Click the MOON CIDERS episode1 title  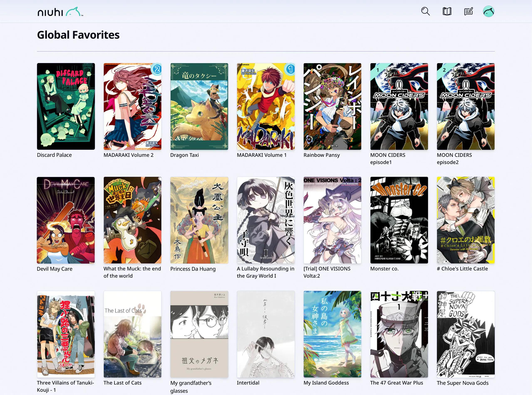click(x=388, y=158)
